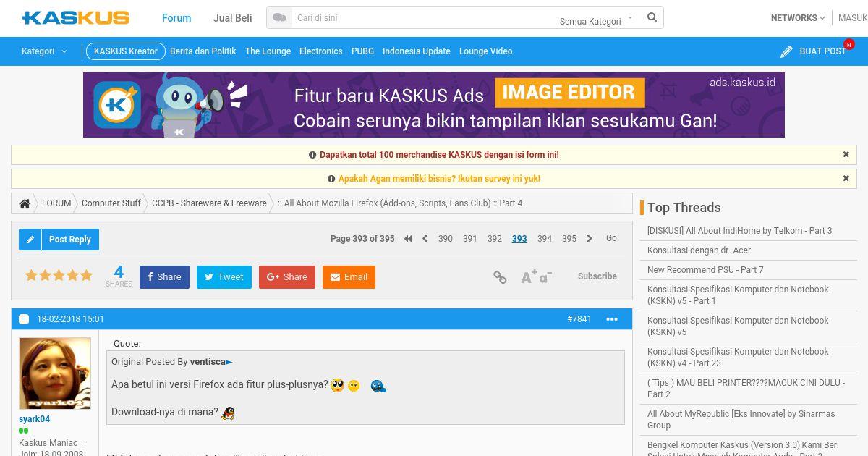Open the PUBG section

click(362, 51)
